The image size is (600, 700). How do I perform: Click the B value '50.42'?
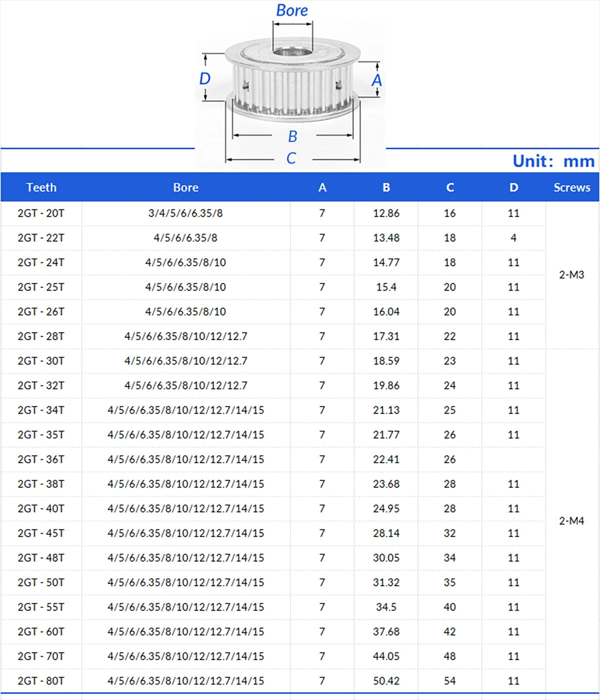click(x=386, y=681)
